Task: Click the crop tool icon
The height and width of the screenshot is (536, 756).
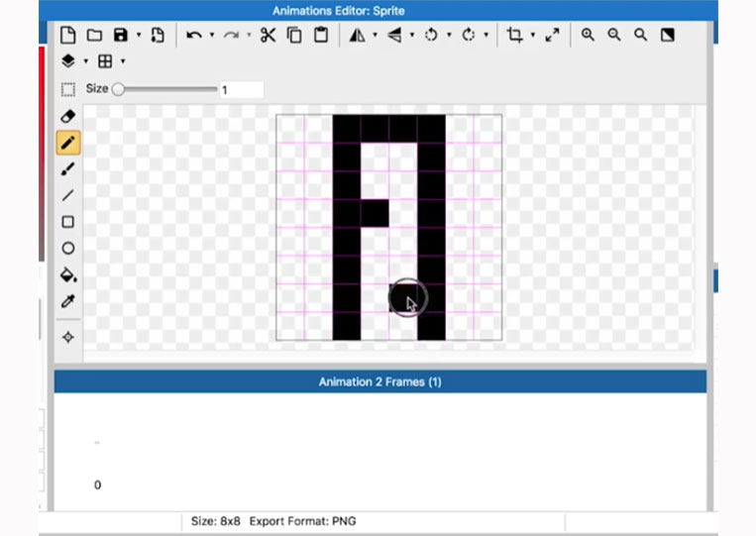Action: pos(514,35)
